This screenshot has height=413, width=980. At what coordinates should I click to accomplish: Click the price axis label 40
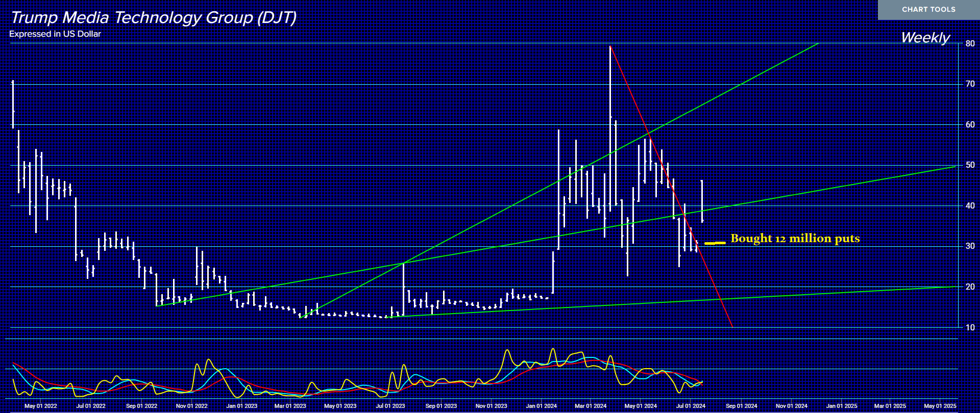coord(970,206)
